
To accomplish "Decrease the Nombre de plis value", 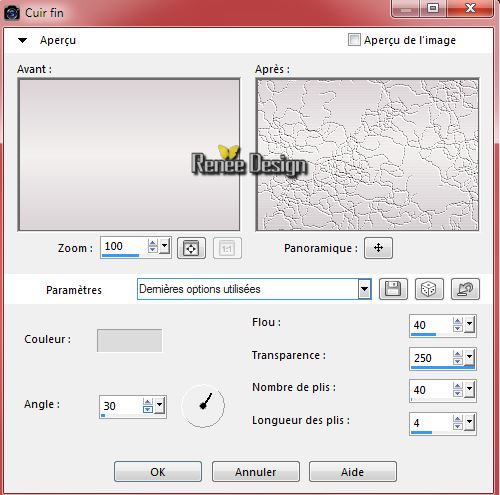I will 458,393.
